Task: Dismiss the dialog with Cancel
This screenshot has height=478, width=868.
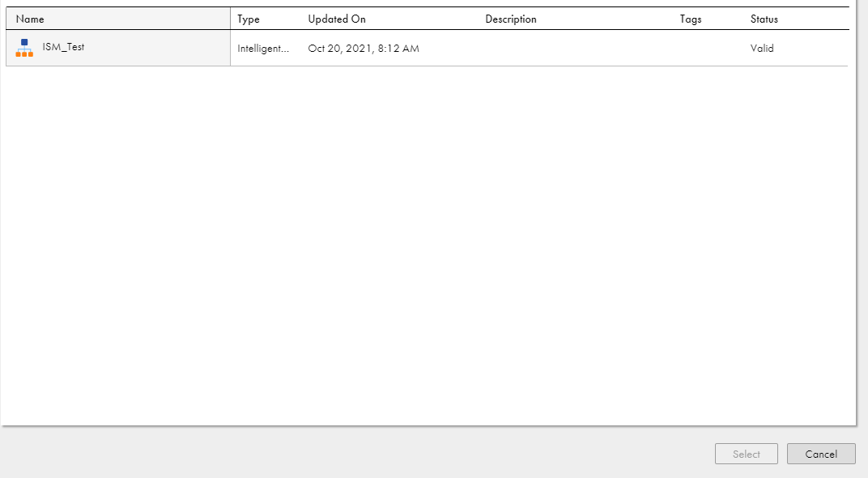Action: tap(821, 454)
